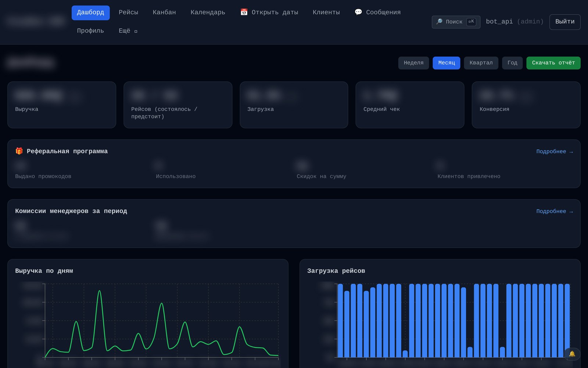This screenshot has height=368, width=588.
Task: Click the Выйти logout button
Action: [x=565, y=22]
